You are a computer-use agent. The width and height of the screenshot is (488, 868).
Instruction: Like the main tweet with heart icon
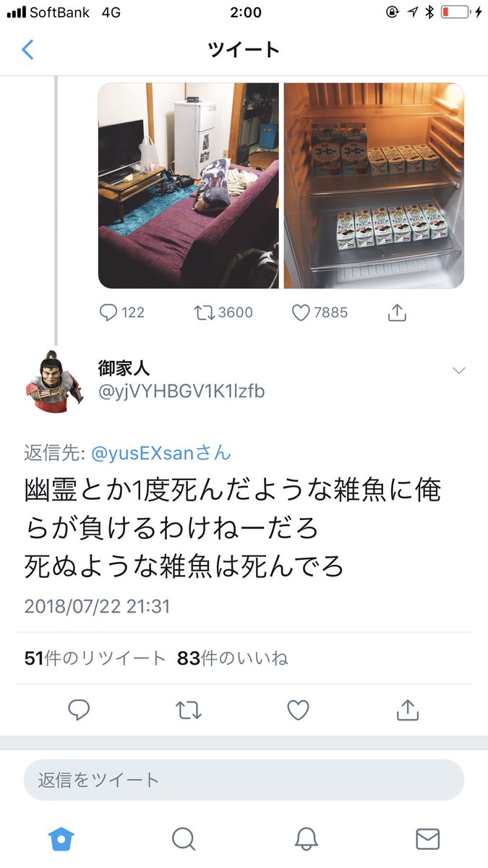(x=298, y=710)
